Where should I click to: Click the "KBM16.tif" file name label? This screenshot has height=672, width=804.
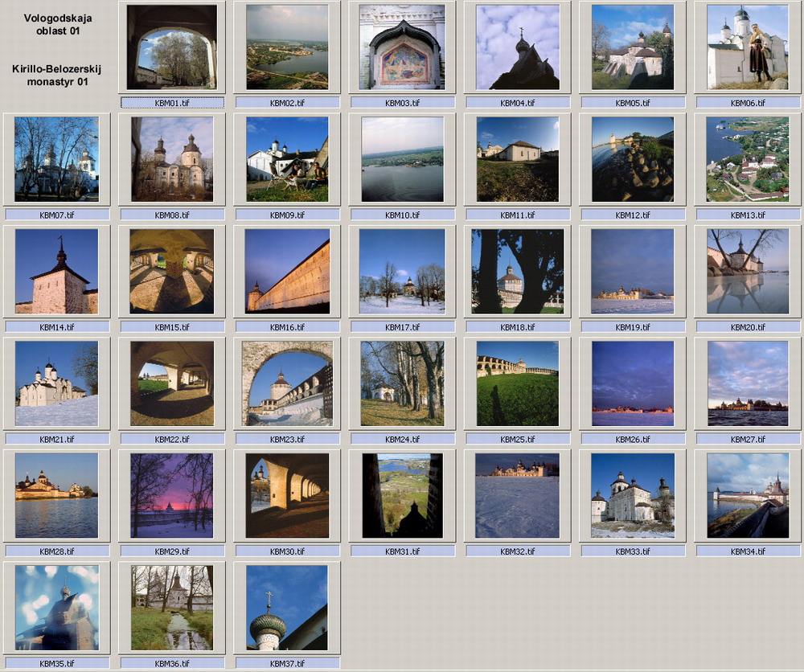(x=287, y=327)
